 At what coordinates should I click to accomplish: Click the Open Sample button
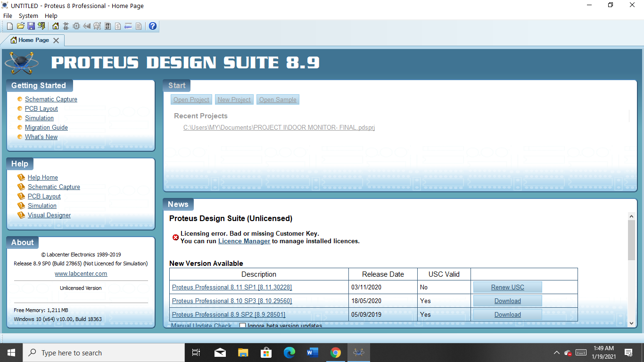(278, 99)
